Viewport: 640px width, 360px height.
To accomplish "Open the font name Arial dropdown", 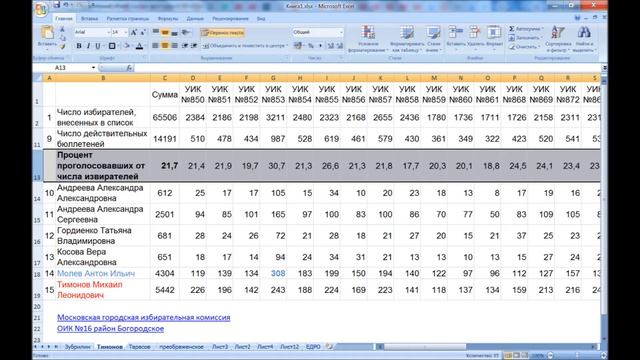I will [x=108, y=32].
